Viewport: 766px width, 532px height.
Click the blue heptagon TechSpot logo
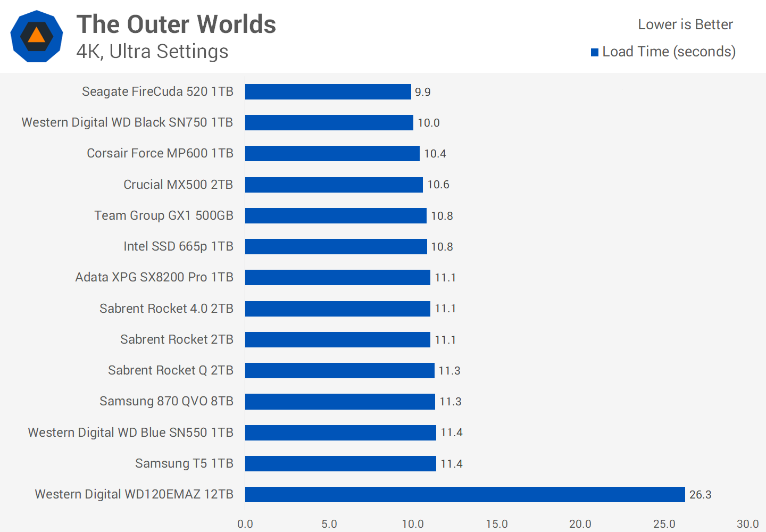click(37, 36)
